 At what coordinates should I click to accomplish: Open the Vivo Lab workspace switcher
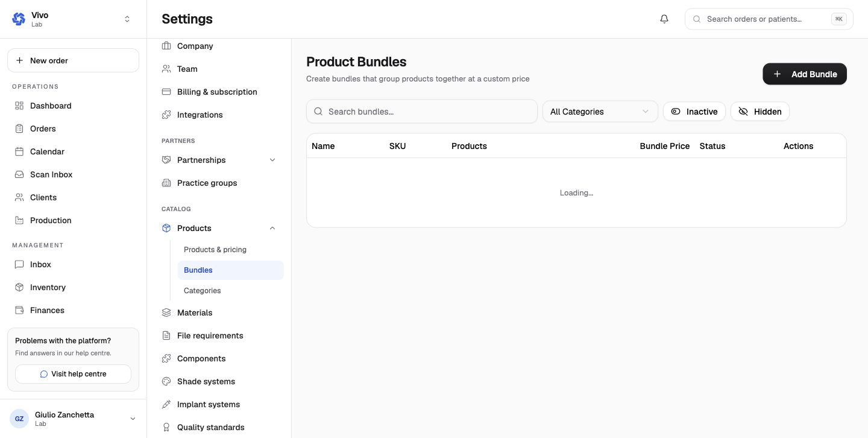(73, 19)
